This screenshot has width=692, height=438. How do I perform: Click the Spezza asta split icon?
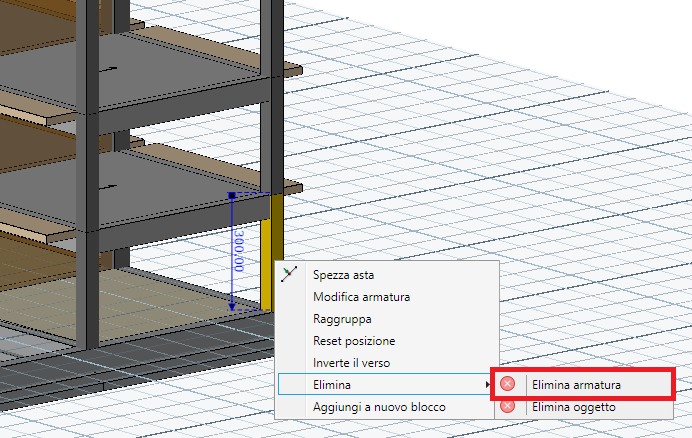coord(289,274)
